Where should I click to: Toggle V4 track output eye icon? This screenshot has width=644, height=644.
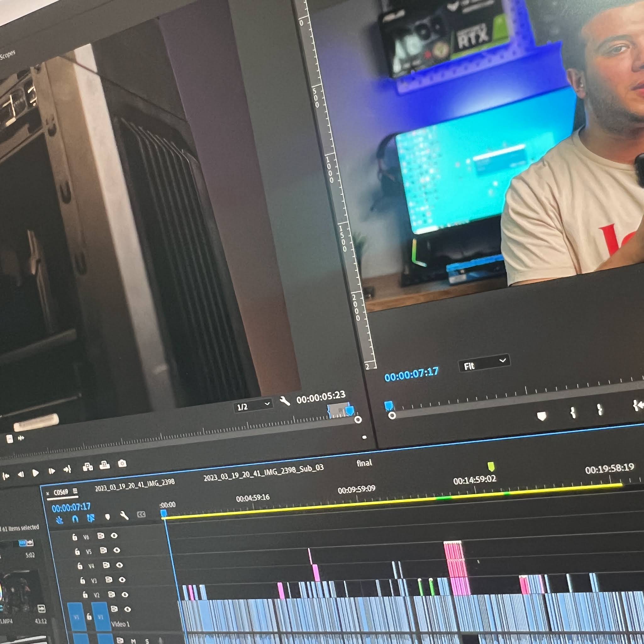coord(119,565)
